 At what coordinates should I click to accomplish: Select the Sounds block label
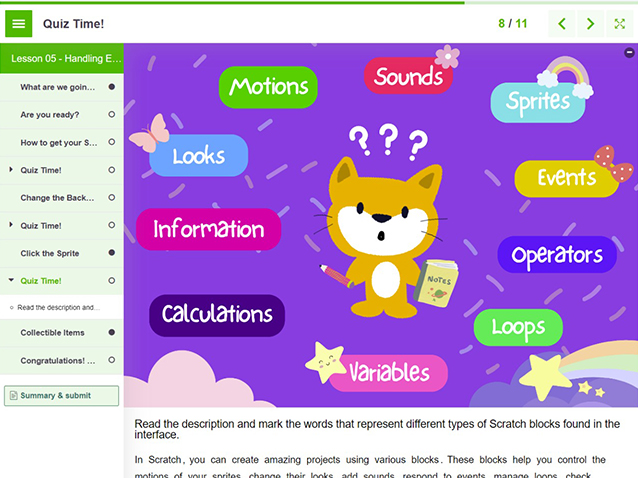point(408,76)
